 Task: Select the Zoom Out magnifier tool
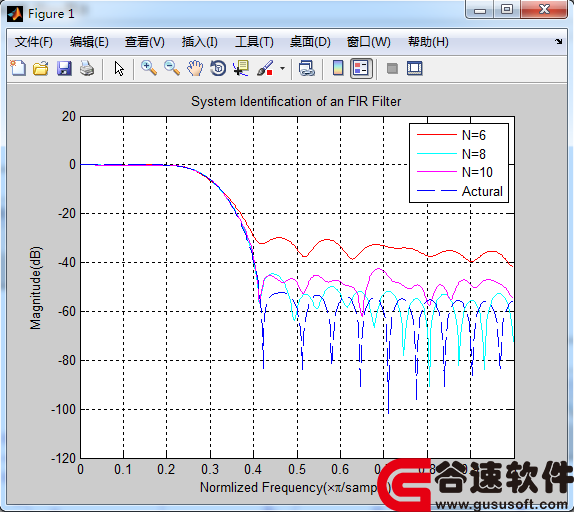(172, 68)
